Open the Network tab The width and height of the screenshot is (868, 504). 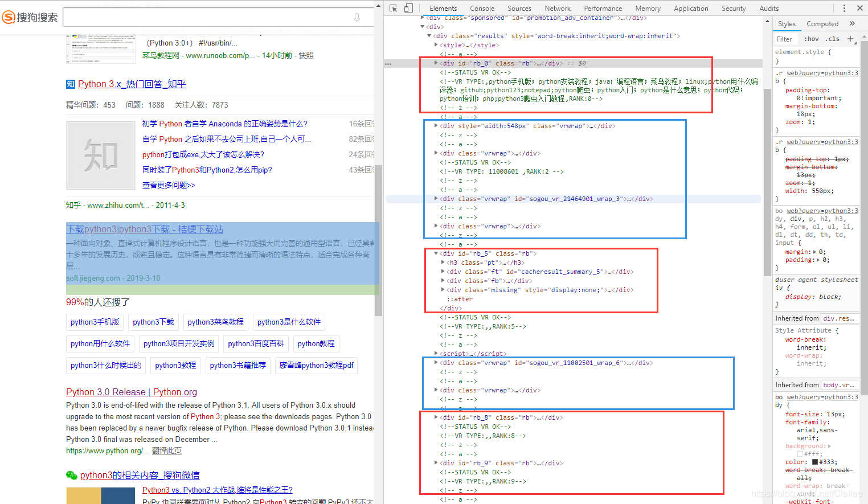coord(558,9)
